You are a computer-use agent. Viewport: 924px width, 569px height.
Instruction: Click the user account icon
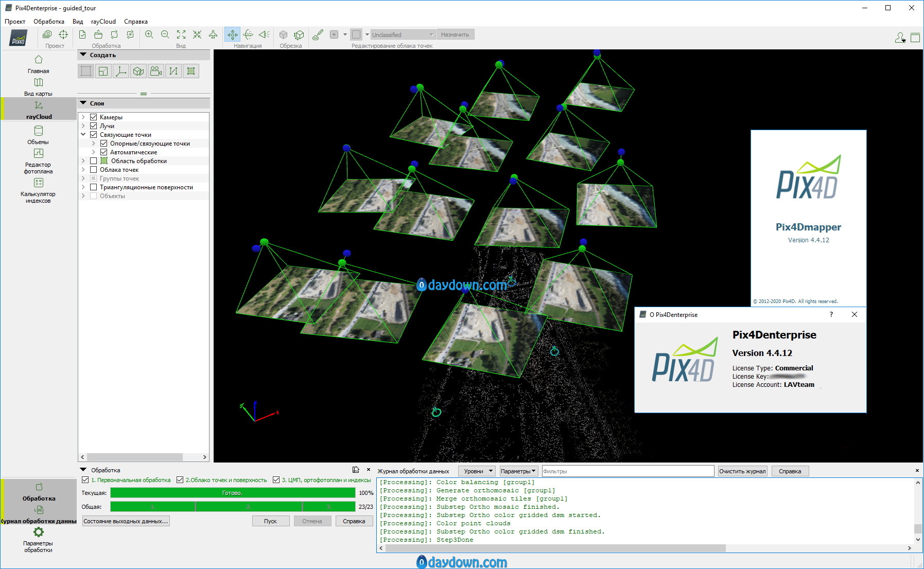900,38
